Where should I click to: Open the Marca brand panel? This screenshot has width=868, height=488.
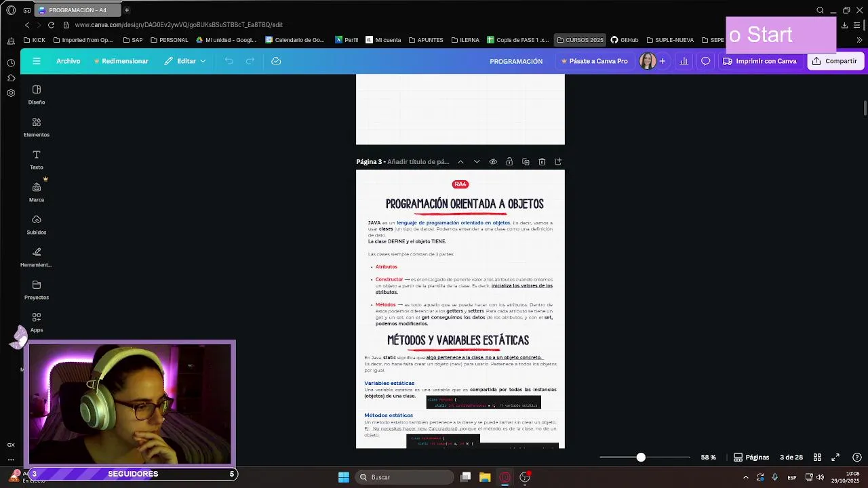(37, 192)
